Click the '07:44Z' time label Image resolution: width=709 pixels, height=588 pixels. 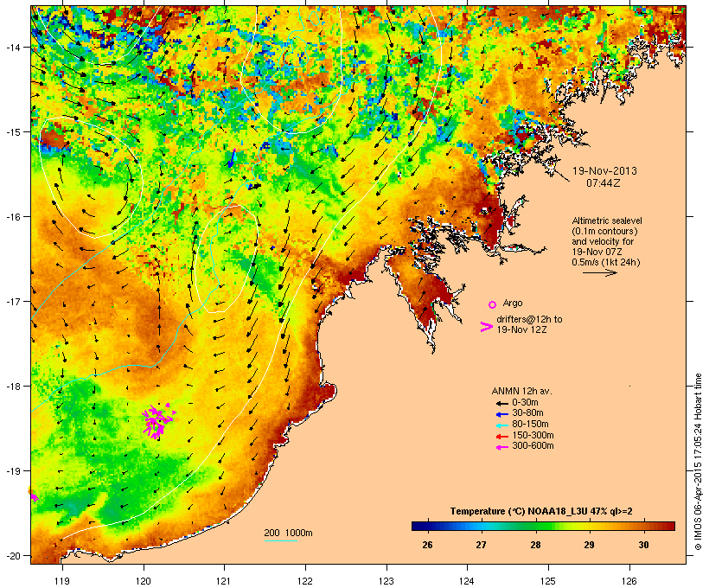point(604,183)
